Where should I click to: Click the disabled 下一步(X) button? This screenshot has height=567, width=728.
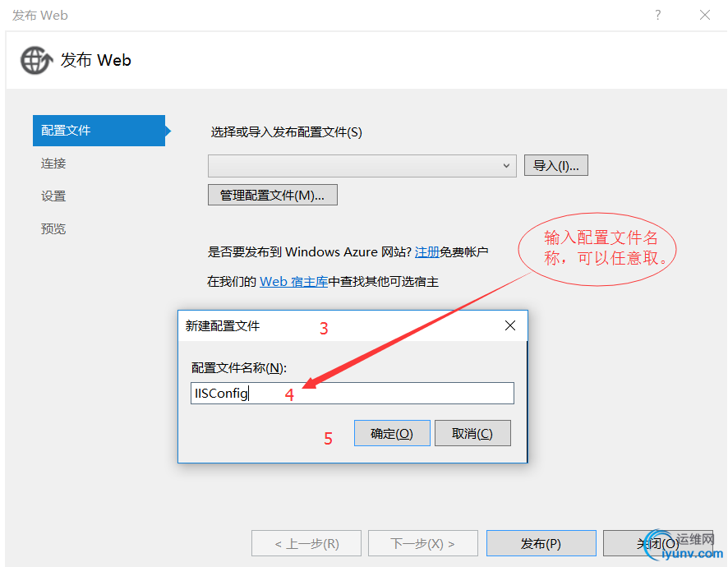pyautogui.click(x=423, y=543)
